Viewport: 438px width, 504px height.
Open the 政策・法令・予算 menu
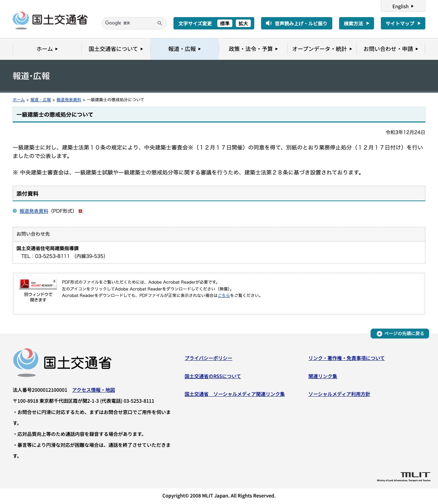(x=253, y=49)
